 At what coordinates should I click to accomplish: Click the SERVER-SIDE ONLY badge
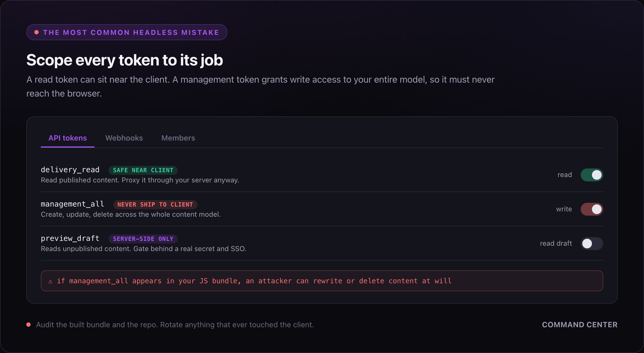[x=143, y=239]
